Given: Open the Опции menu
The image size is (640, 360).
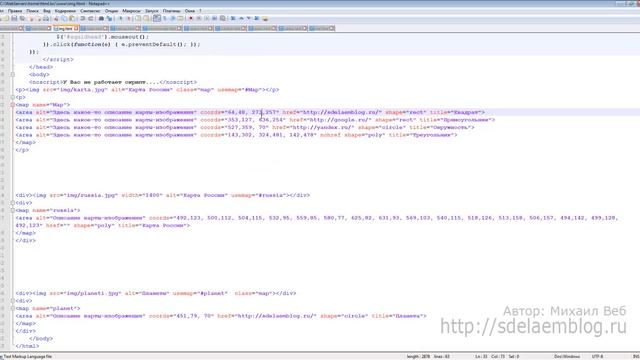Looking at the screenshot, I should tap(111, 11).
